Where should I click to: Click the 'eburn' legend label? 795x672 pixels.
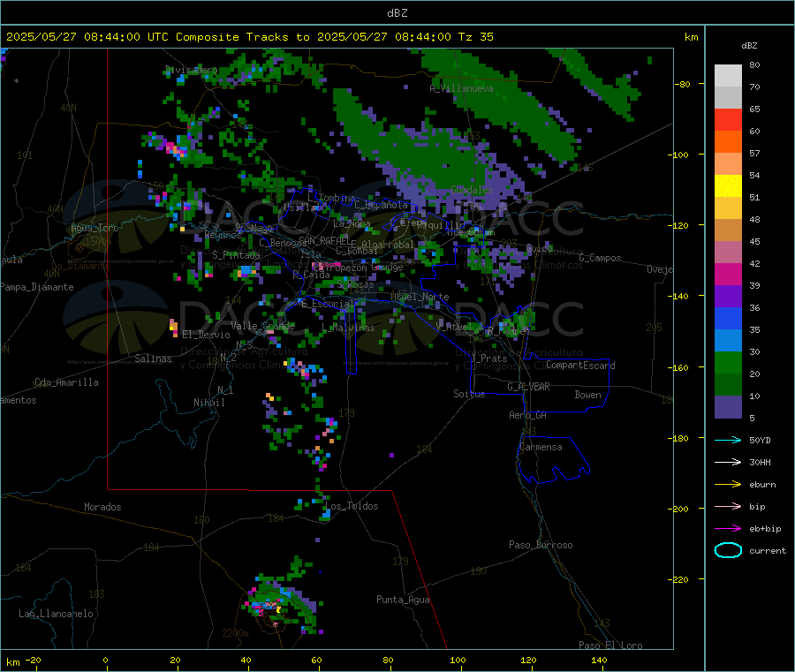(762, 485)
